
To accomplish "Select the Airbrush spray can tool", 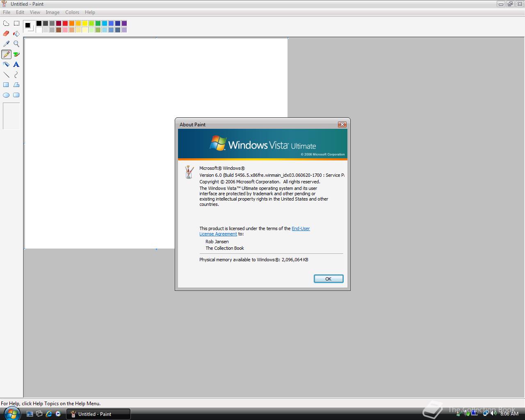I will [x=6, y=64].
